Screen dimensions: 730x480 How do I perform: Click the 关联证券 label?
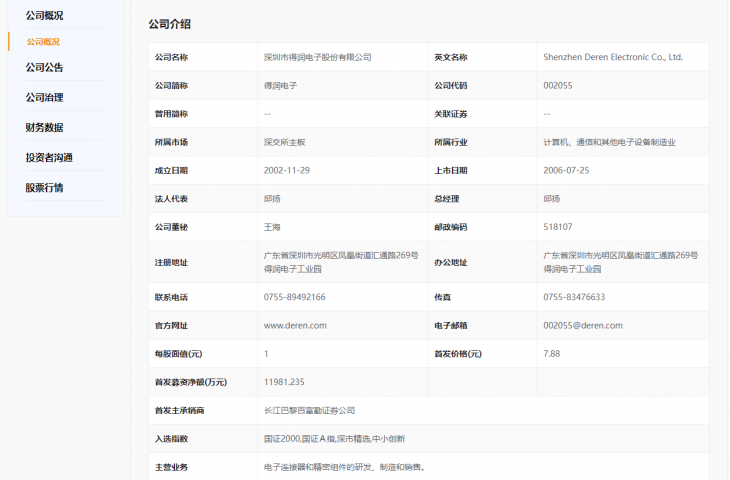tap(451, 114)
